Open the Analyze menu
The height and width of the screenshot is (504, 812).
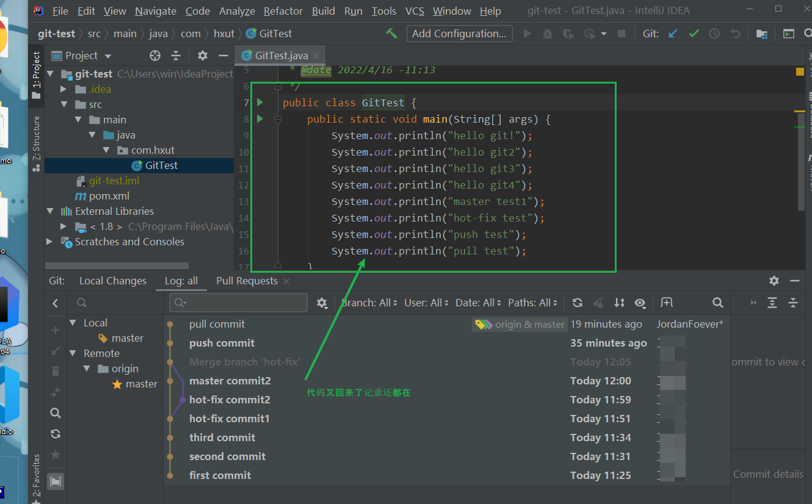[x=237, y=11]
